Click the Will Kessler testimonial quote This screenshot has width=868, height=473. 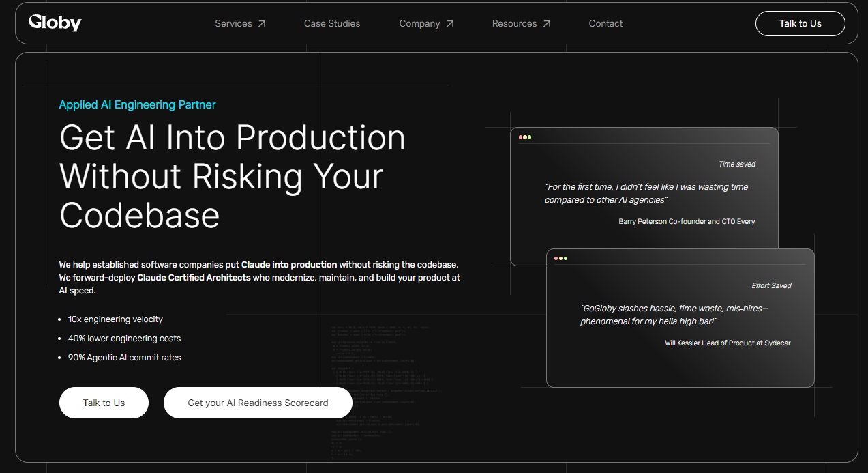coord(674,315)
